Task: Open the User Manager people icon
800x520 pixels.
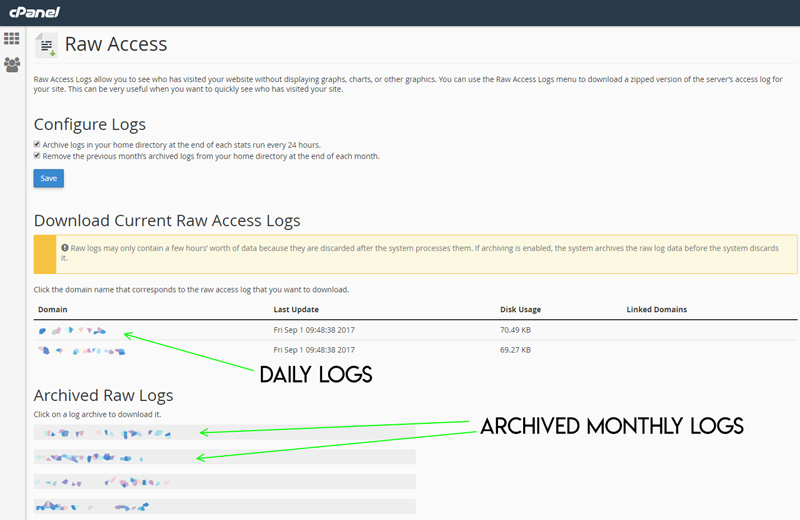Action: pos(12,65)
